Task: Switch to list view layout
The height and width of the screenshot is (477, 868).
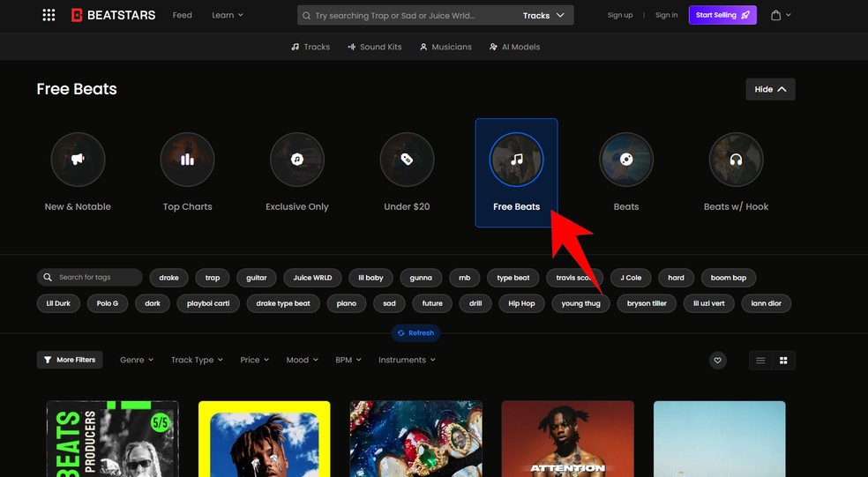Action: (x=760, y=361)
